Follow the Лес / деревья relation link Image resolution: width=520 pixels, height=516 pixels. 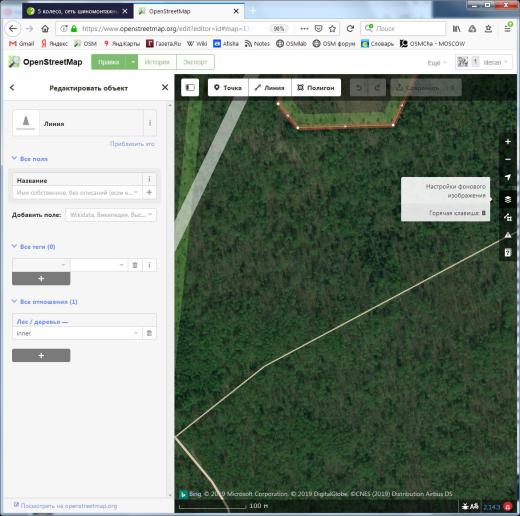pos(42,322)
